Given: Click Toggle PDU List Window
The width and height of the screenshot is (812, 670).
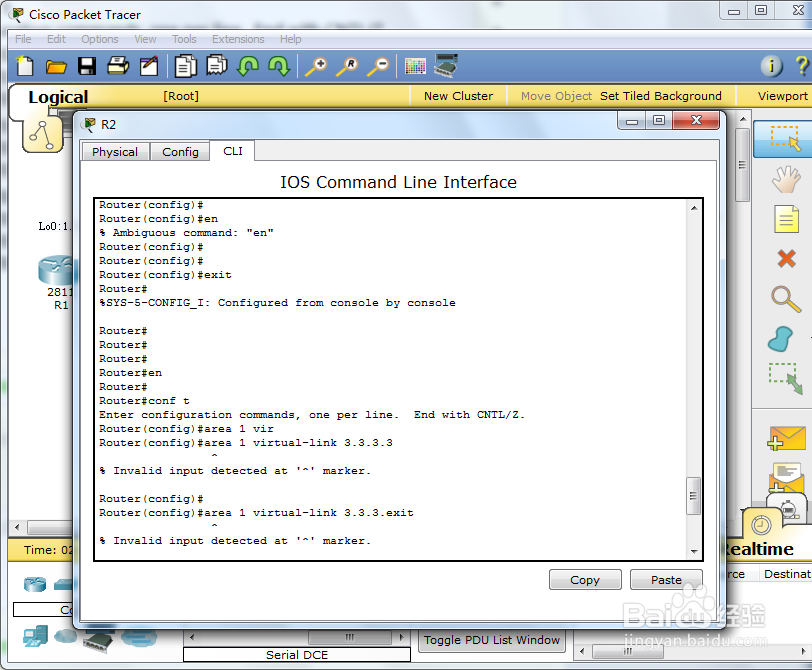Looking at the screenshot, I should pyautogui.click(x=491, y=640).
